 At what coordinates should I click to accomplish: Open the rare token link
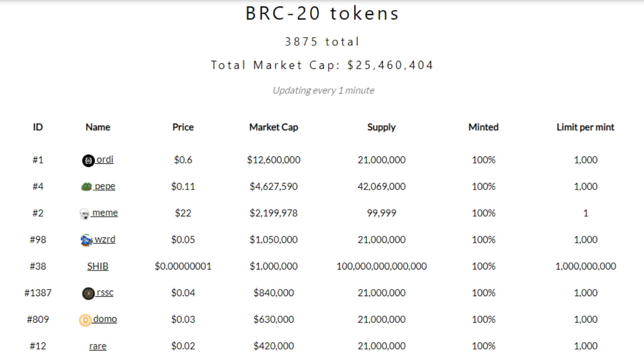pos(98,346)
